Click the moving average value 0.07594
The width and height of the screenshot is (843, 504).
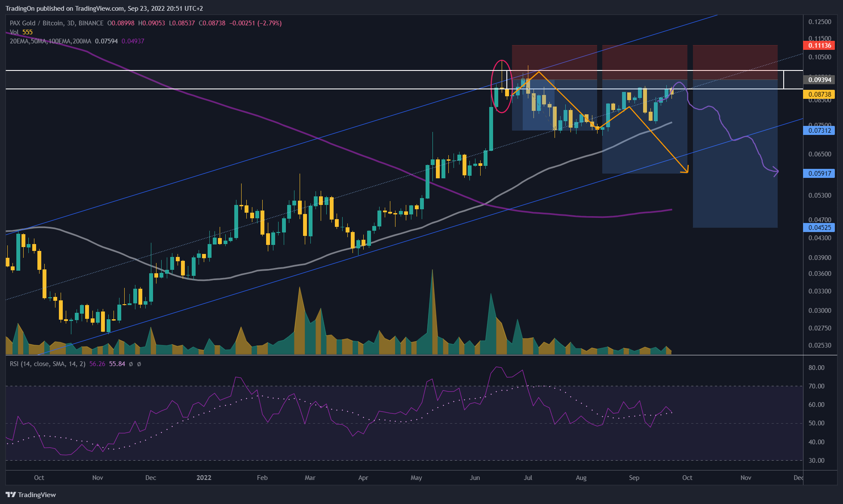(x=106, y=41)
